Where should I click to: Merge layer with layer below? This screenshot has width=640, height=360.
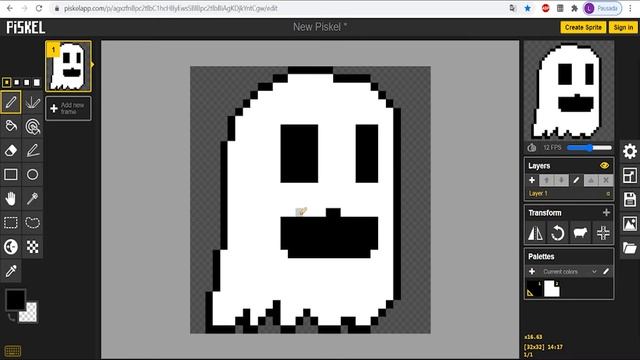591,180
